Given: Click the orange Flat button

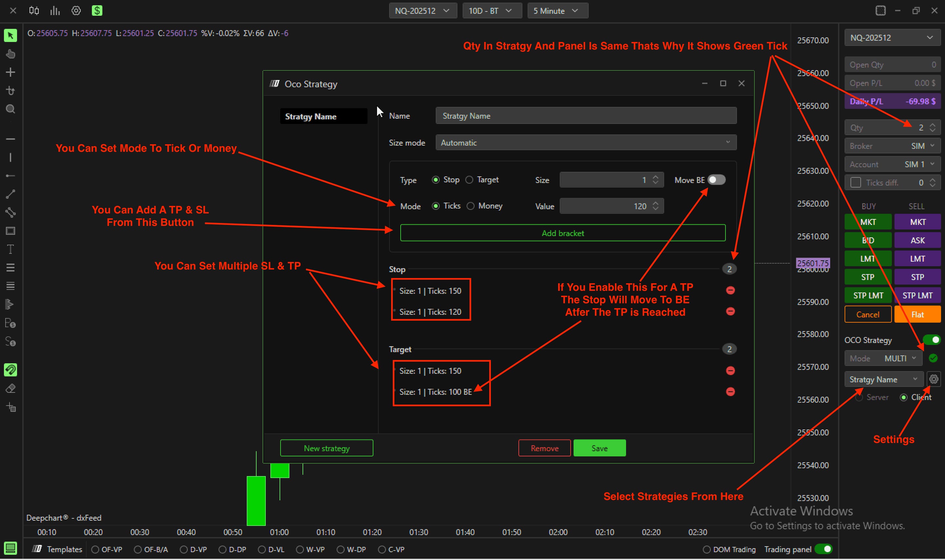Looking at the screenshot, I should pos(917,314).
